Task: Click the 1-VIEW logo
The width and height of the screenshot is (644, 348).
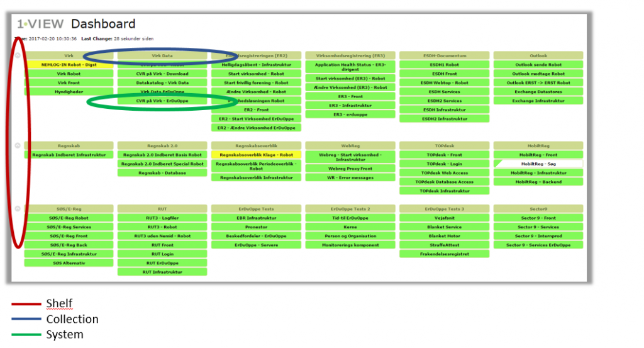Action: pos(40,24)
